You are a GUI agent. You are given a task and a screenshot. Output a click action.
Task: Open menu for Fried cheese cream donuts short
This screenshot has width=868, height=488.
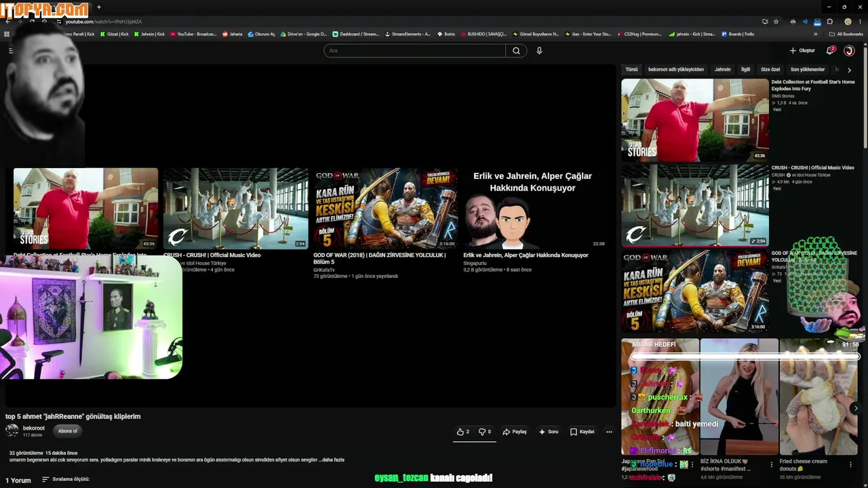click(850, 465)
